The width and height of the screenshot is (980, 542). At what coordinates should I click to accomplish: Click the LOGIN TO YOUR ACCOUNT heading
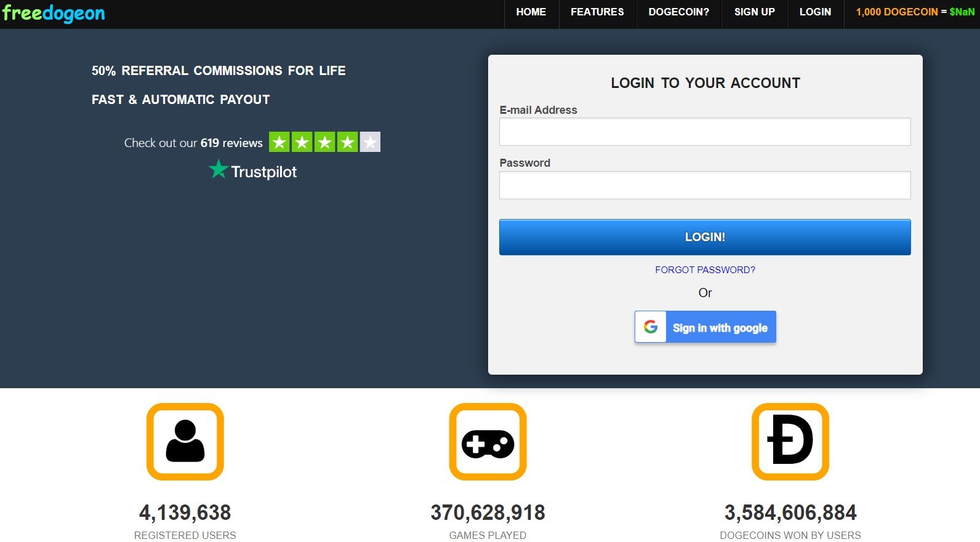(705, 83)
